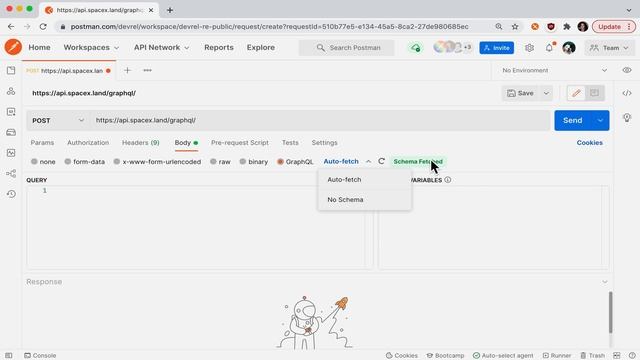Screen dimensions: 640x360
Task: Open the API Network menu
Action: [161, 47]
